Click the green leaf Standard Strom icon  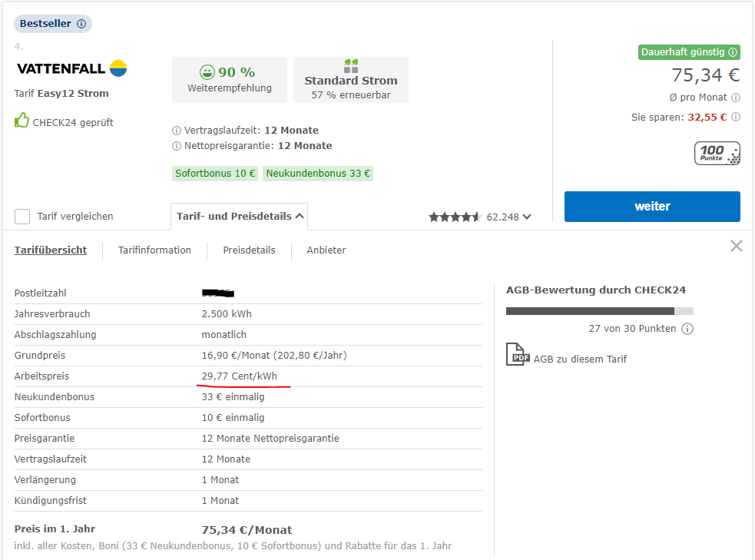point(351,65)
